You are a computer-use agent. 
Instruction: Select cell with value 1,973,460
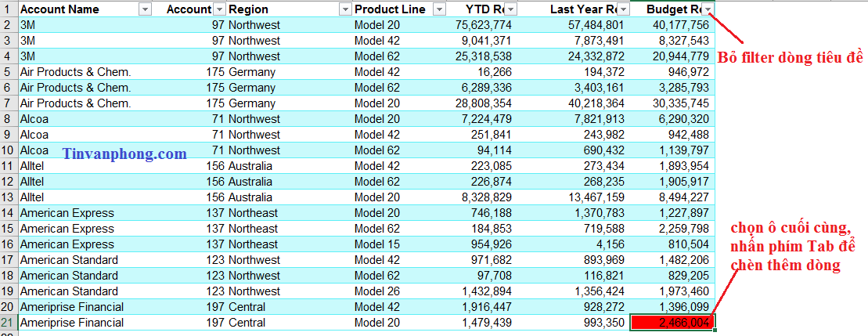(x=673, y=291)
